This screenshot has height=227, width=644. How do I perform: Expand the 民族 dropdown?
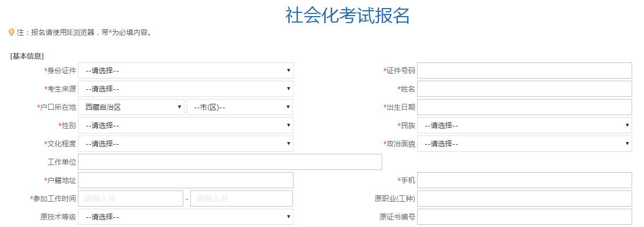click(525, 125)
